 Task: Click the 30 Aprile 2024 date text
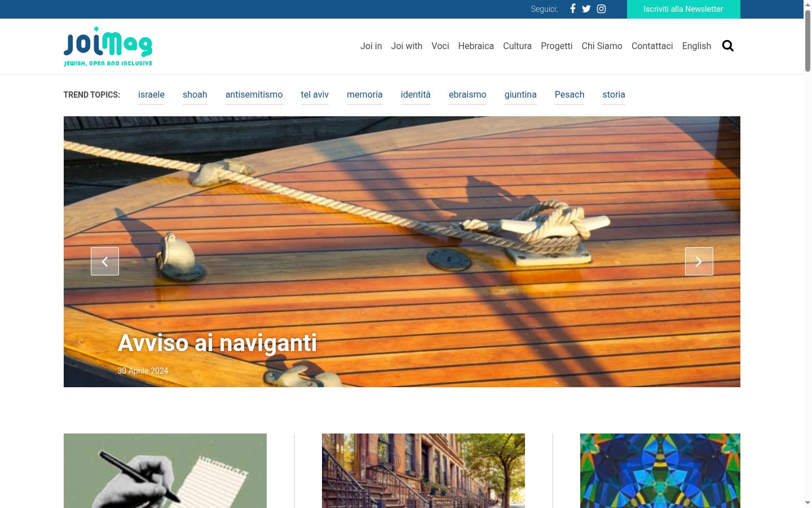pos(143,371)
